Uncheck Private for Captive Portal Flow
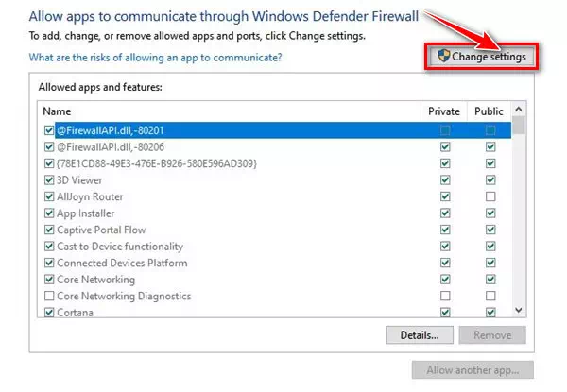 [x=445, y=230]
